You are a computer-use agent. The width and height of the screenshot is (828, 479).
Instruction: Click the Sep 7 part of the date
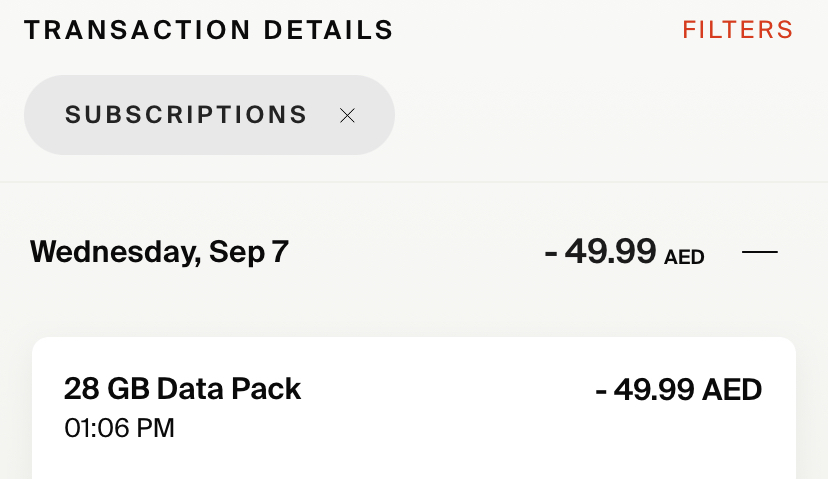[x=248, y=252]
